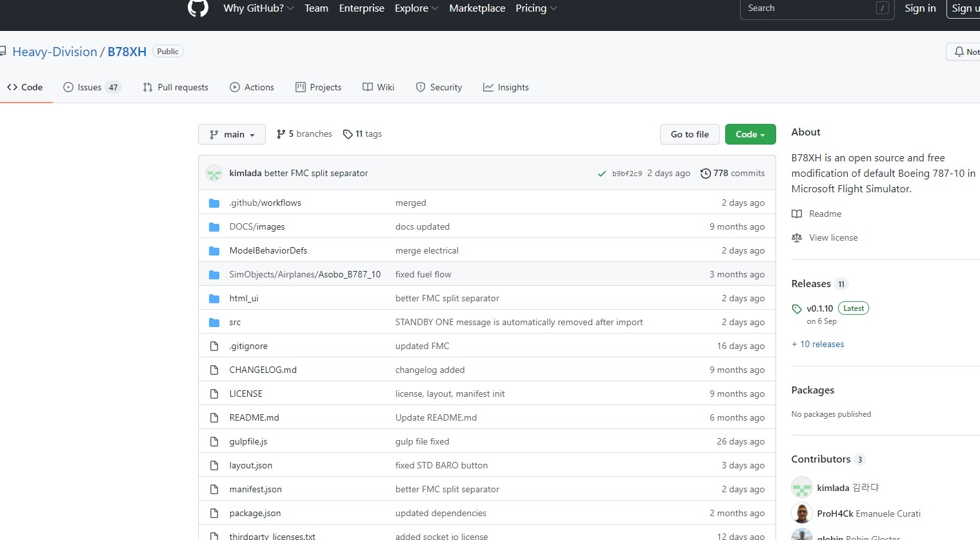Click the v0.1.10 release tag icon
The image size is (980, 540).
coord(797,309)
